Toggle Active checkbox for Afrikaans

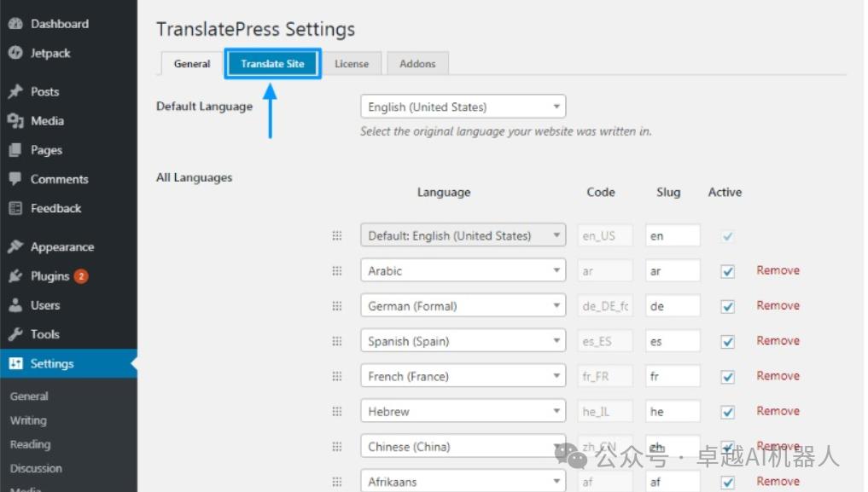click(727, 482)
